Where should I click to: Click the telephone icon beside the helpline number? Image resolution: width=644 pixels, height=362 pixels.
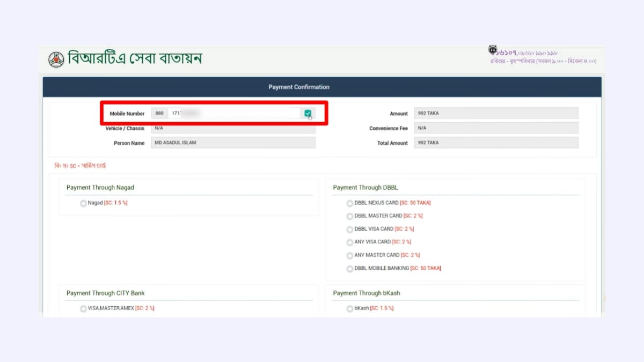click(x=492, y=49)
